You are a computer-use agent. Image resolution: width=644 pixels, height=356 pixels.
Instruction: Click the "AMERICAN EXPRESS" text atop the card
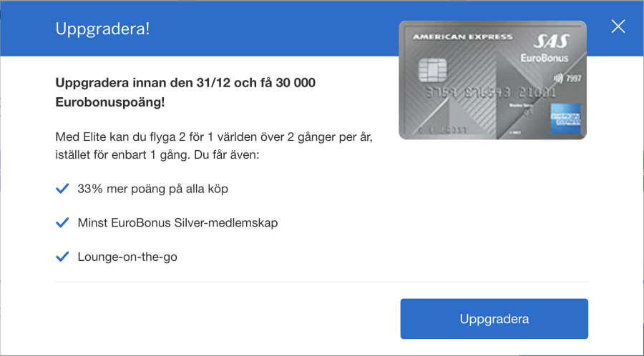click(x=462, y=36)
